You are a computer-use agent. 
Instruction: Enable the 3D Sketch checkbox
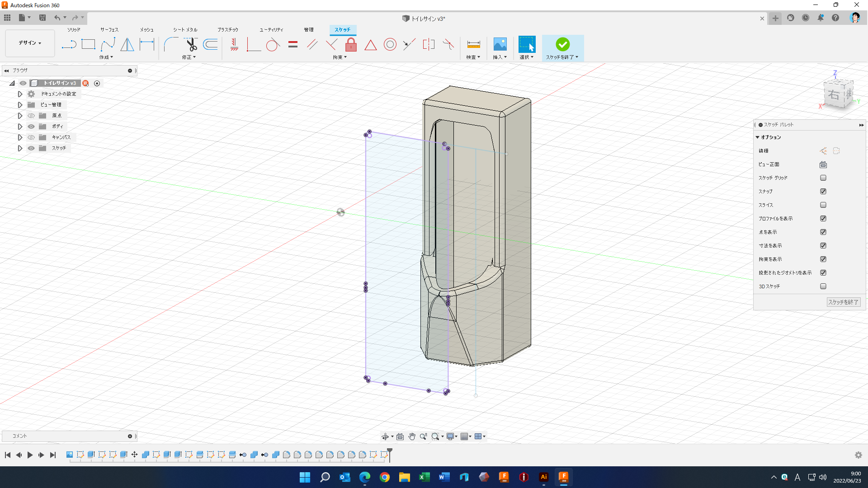pyautogui.click(x=823, y=286)
